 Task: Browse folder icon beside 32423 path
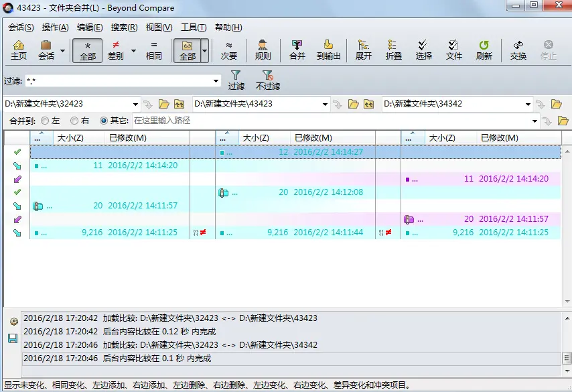(164, 105)
